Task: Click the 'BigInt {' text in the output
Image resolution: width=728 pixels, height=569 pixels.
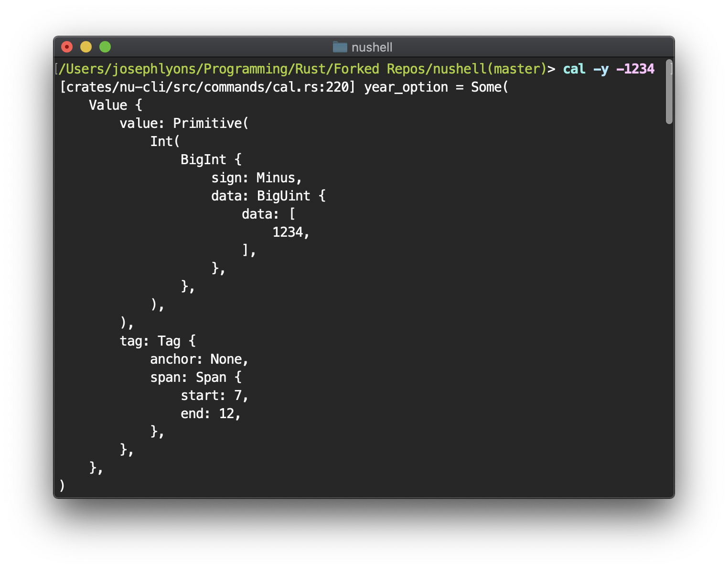Action: [212, 159]
